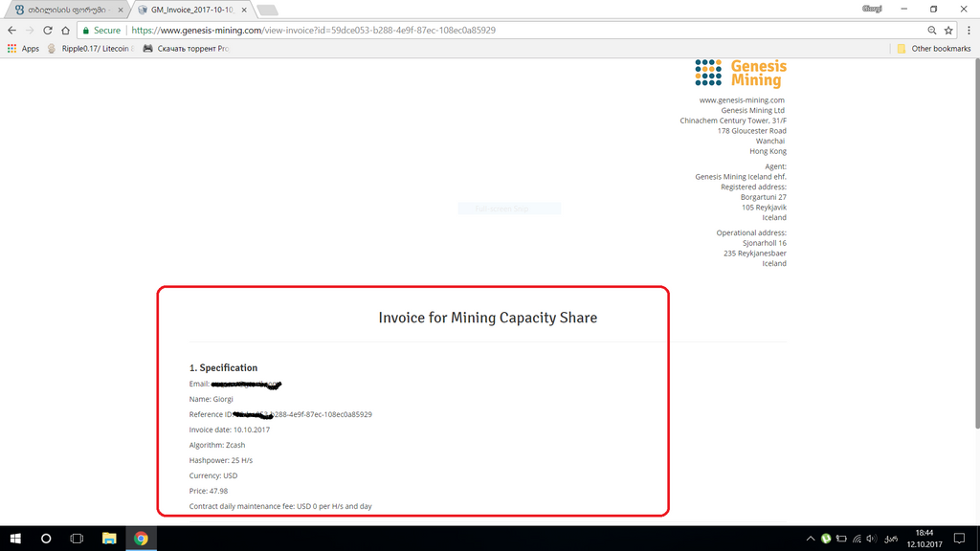The image size is (980, 551).
Task: Click the Sjonarholl 16 address line
Action: [765, 243]
